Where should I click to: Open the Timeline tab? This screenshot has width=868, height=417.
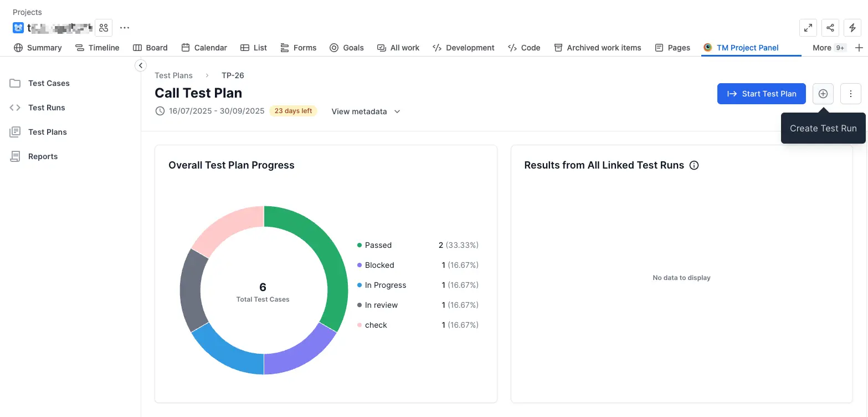click(97, 48)
